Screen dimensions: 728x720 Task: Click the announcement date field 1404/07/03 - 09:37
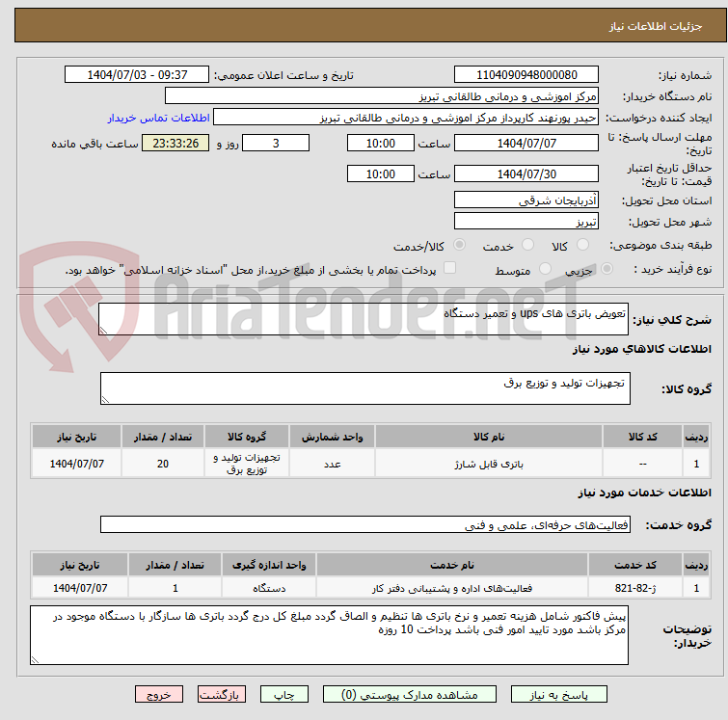pyautogui.click(x=137, y=75)
